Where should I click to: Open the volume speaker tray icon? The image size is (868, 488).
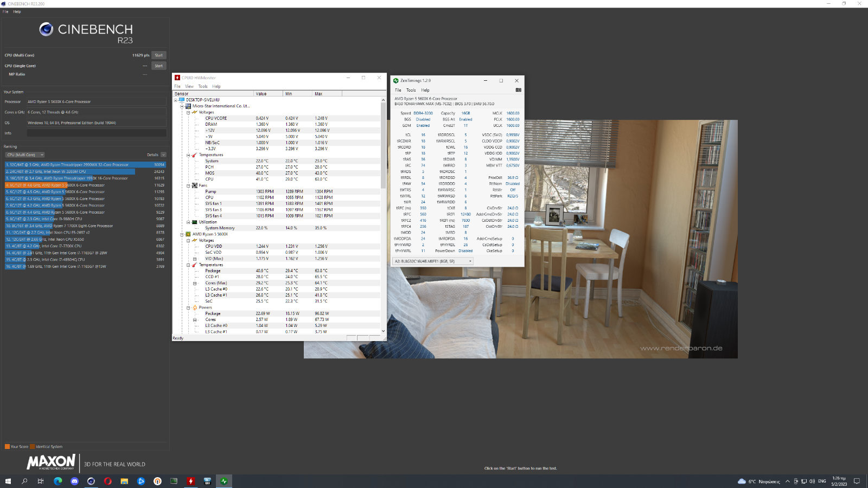pyautogui.click(x=812, y=481)
